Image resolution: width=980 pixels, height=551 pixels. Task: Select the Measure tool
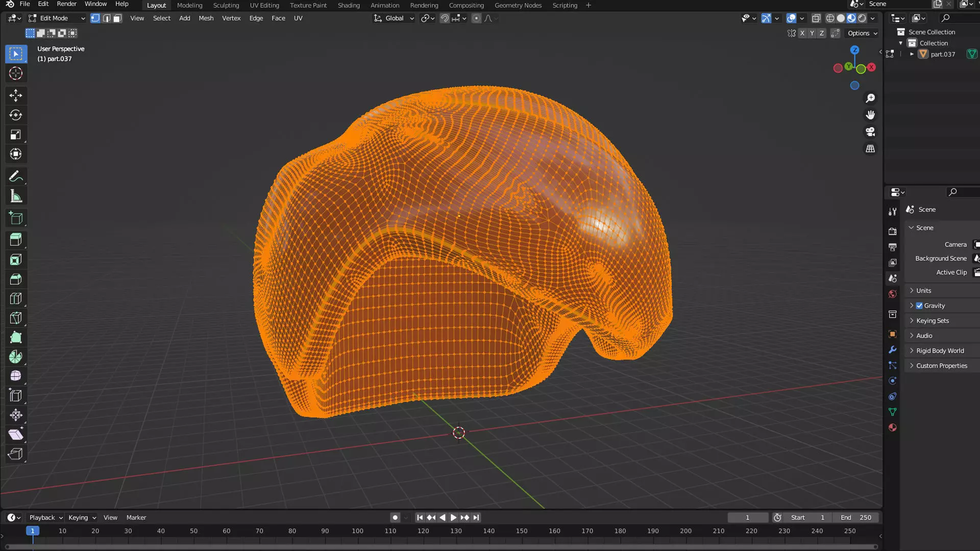click(x=15, y=196)
